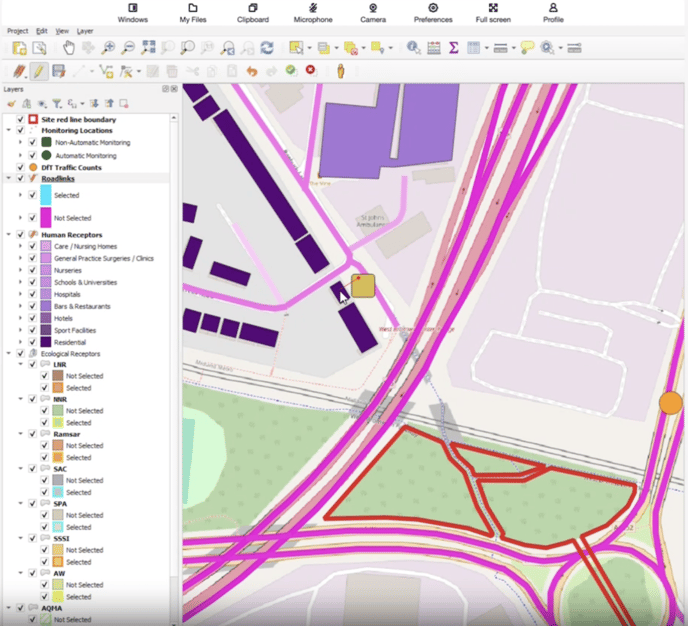Click the magenta Not Selected roadlinks swatch
688x626 pixels.
coord(46,217)
